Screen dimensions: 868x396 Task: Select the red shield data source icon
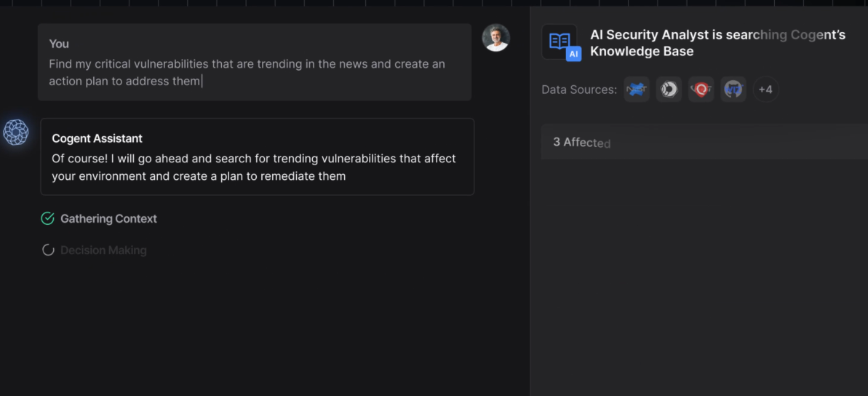pyautogui.click(x=701, y=90)
